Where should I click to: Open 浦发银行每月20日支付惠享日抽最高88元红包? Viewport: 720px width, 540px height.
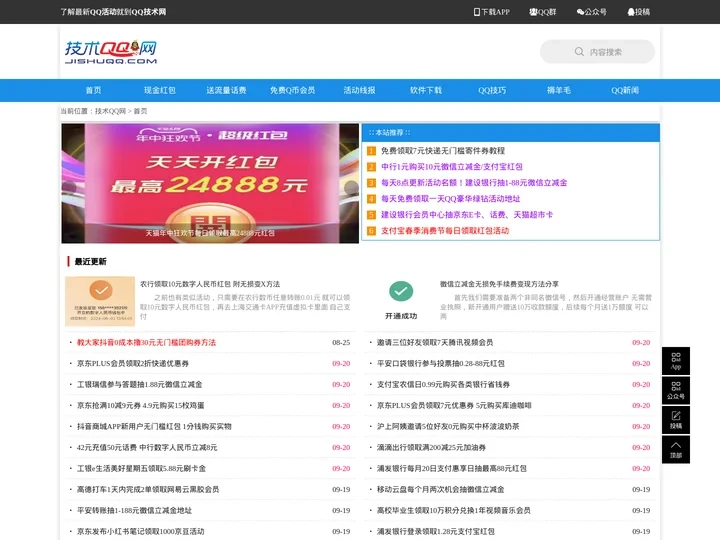click(452, 468)
